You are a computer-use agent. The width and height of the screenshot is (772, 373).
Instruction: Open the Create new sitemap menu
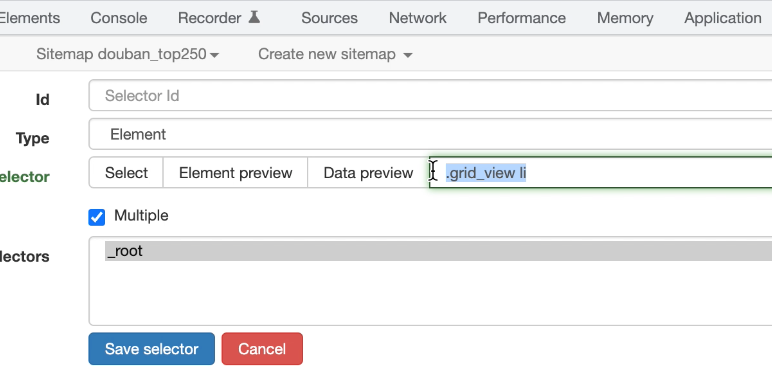point(335,54)
